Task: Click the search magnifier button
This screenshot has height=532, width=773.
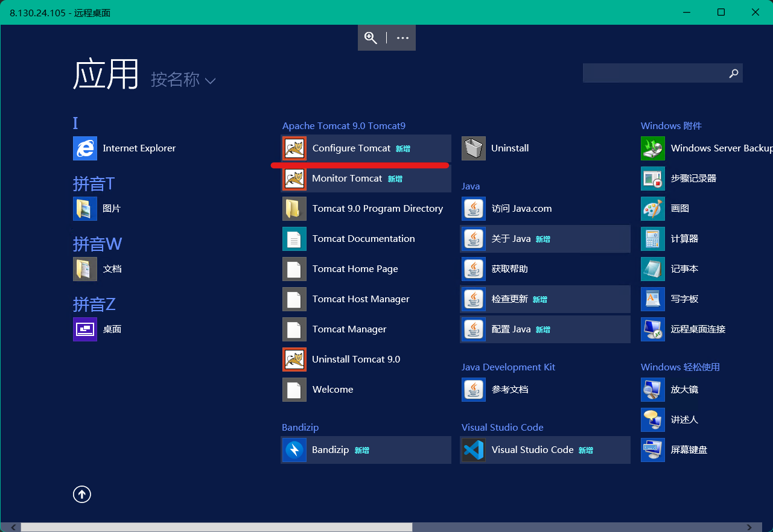Action: point(734,73)
